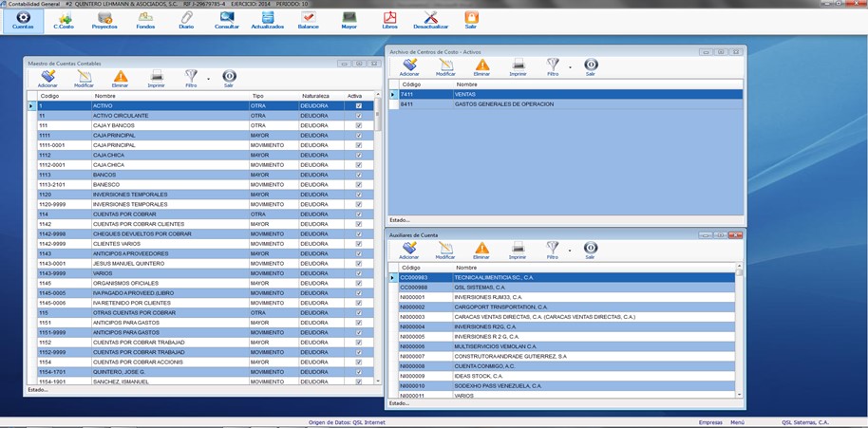Click the Menú link in status bar
The height and width of the screenshot is (428, 868).
click(737, 422)
